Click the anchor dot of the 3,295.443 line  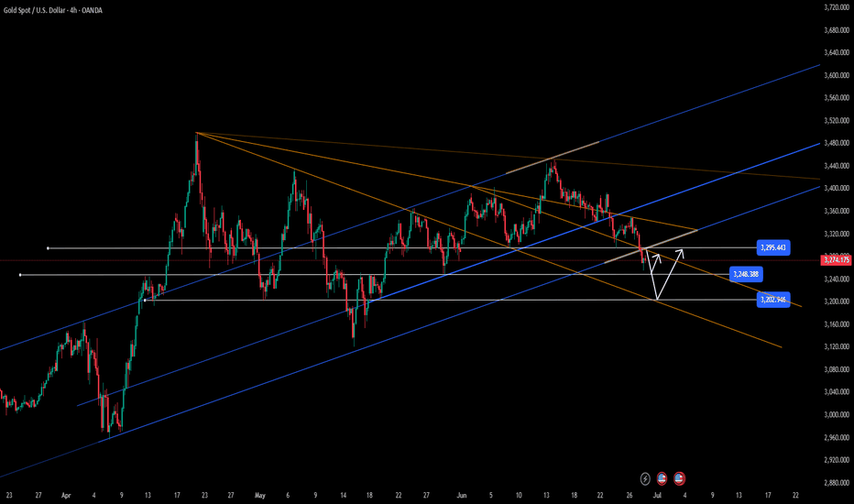(x=48, y=248)
